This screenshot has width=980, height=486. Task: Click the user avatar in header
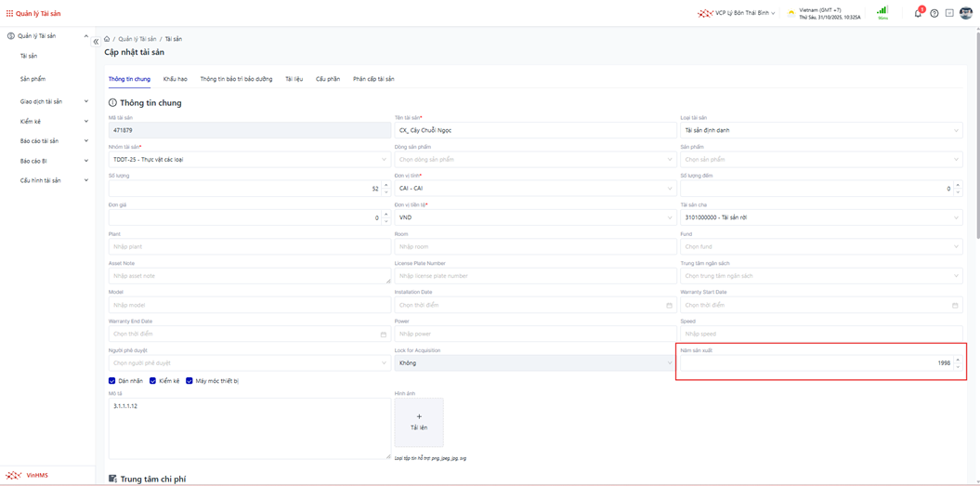coord(966,13)
